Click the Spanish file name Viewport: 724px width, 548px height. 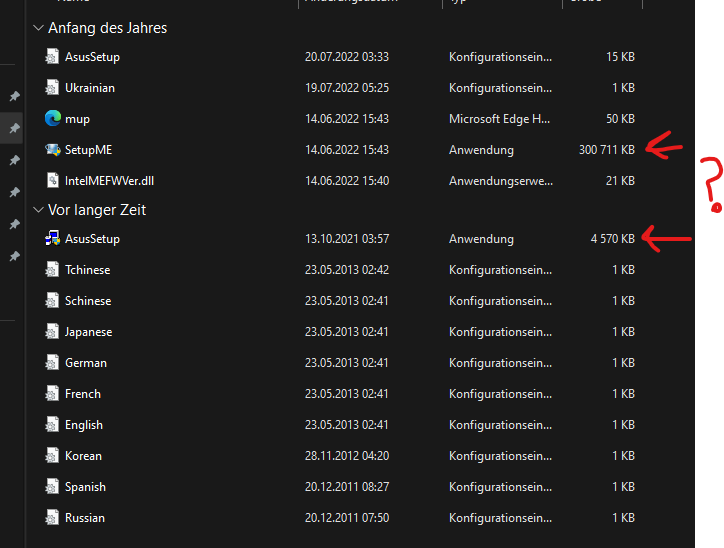click(85, 487)
